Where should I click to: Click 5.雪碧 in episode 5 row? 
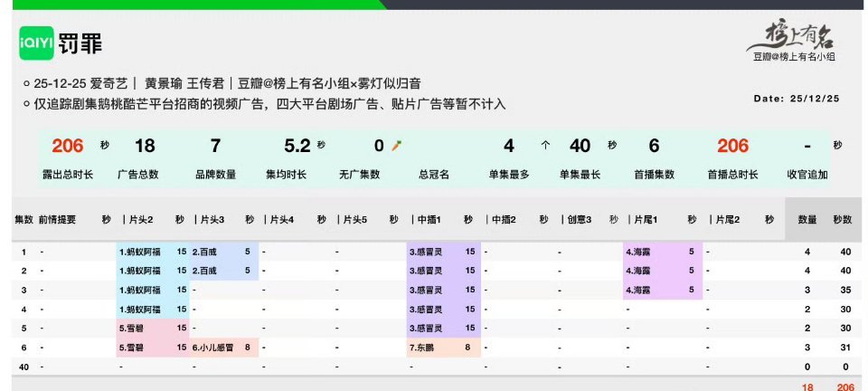132,328
